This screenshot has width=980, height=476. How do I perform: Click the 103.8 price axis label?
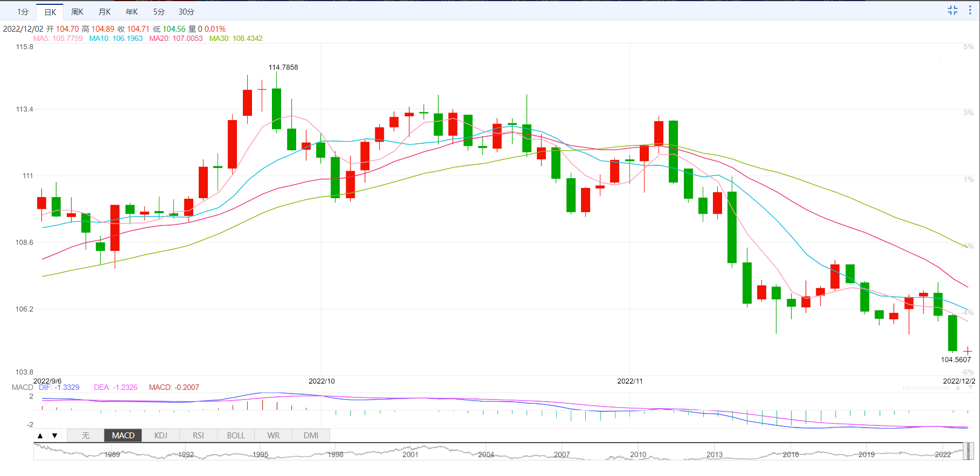point(24,372)
